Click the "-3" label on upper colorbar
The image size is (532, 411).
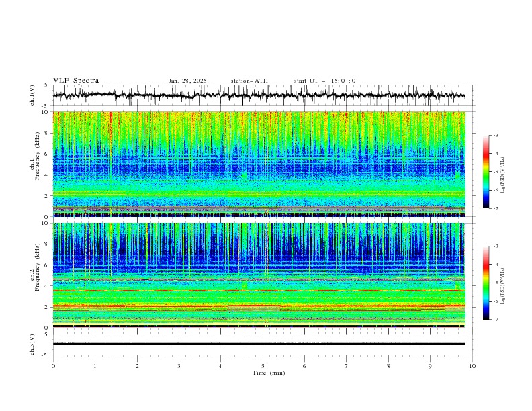pyautogui.click(x=496, y=135)
